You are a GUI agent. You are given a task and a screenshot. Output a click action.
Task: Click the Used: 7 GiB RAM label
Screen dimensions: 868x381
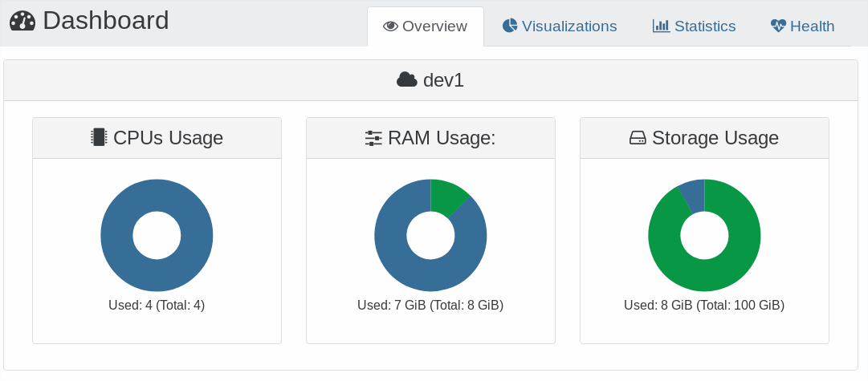(430, 305)
